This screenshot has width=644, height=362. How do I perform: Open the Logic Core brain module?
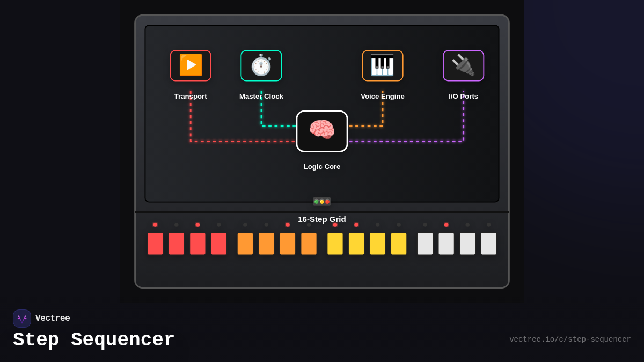(322, 131)
